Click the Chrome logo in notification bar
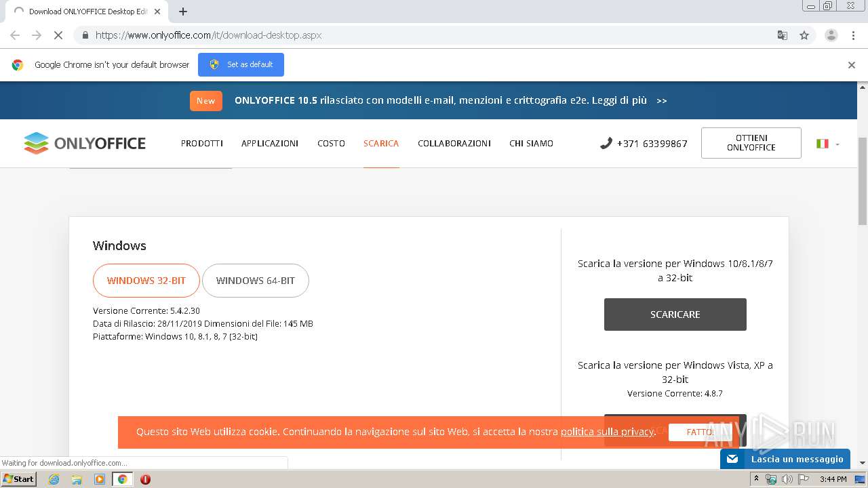The width and height of the screenshot is (868, 488). coord(18,65)
